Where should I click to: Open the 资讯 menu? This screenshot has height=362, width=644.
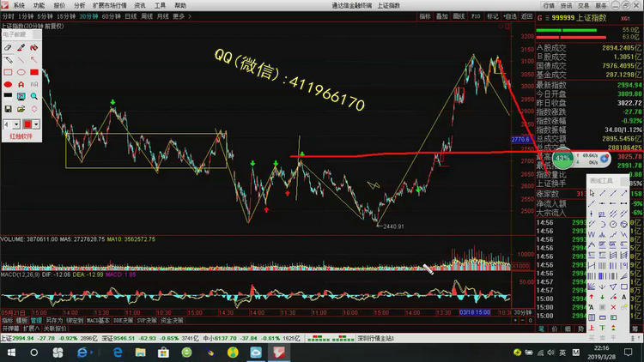click(140, 6)
